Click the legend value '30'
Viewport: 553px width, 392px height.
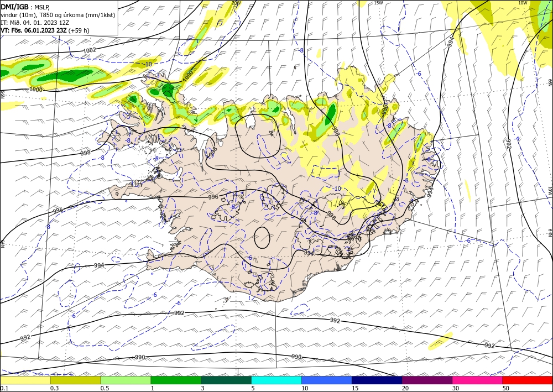[x=456, y=388]
